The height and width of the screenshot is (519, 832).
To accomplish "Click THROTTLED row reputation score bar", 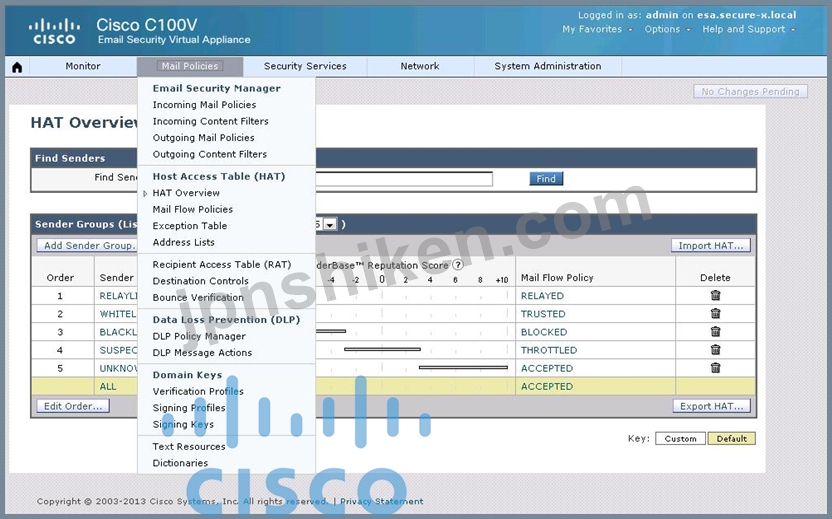I will [382, 349].
